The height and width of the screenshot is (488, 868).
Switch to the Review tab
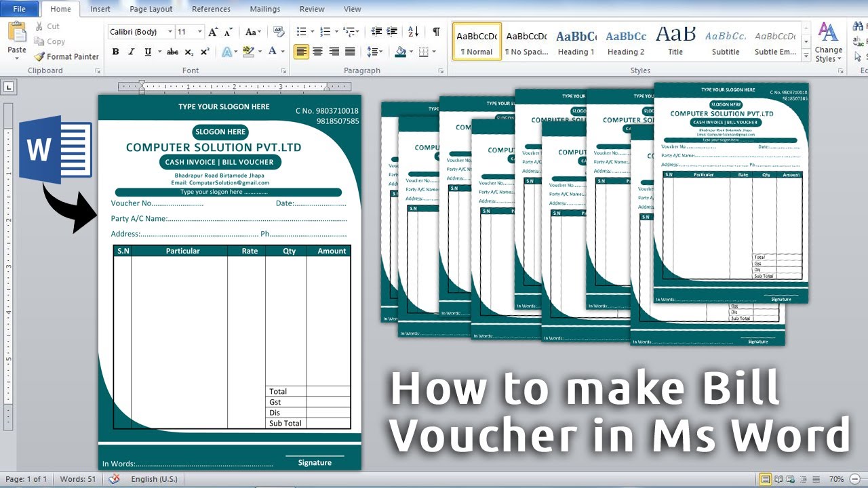312,9
